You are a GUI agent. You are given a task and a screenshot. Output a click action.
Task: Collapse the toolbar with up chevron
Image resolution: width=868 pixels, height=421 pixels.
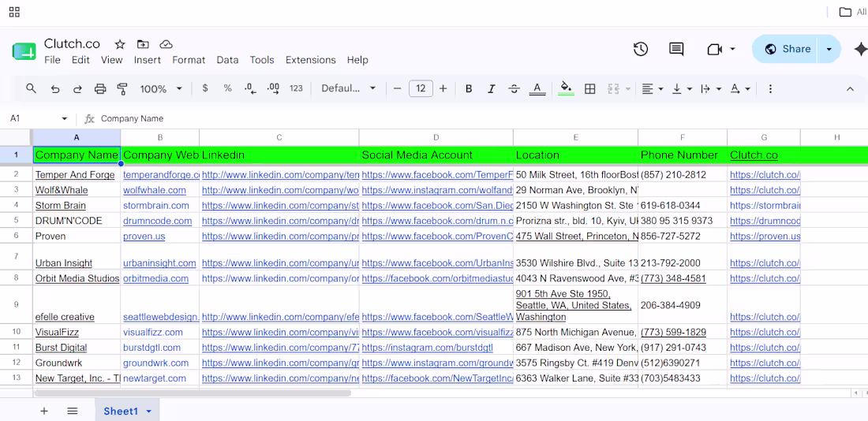pyautogui.click(x=851, y=88)
